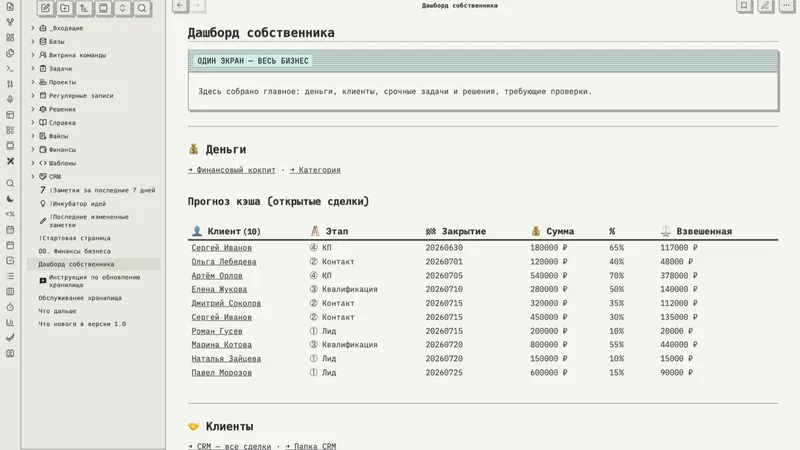
Task: Create a new note via toolbar icon
Action: tap(45, 8)
